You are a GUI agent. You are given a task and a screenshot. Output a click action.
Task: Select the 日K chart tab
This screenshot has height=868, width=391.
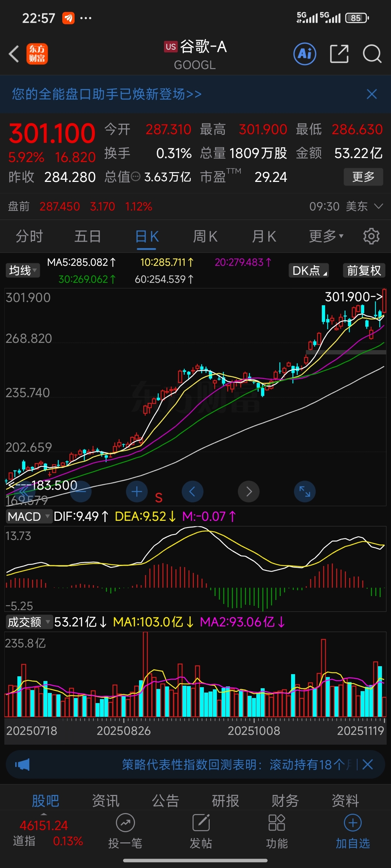pyautogui.click(x=147, y=237)
